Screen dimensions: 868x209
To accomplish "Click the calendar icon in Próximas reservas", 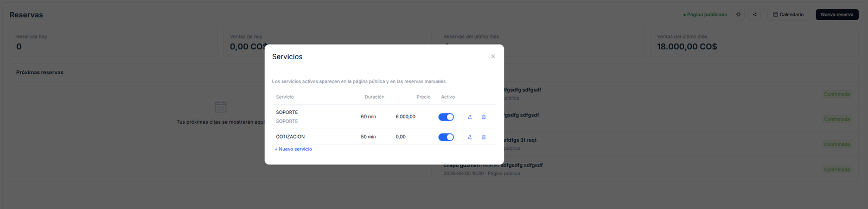I will [220, 106].
